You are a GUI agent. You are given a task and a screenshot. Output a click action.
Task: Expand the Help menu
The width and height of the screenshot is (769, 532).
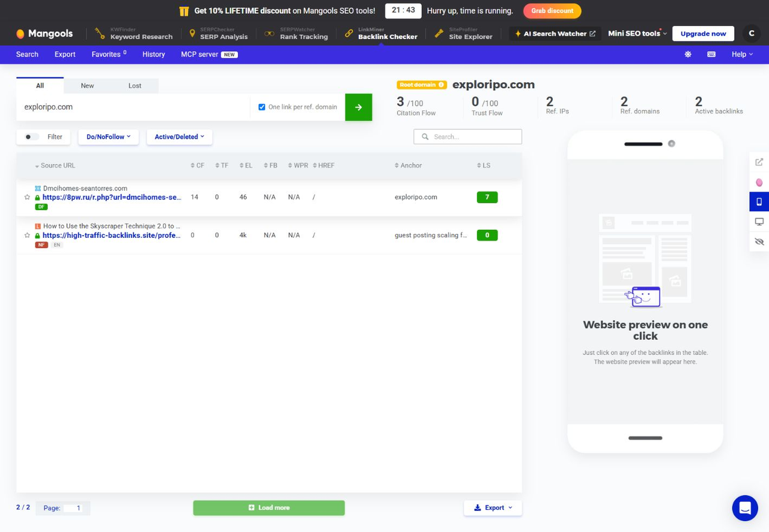(x=742, y=54)
